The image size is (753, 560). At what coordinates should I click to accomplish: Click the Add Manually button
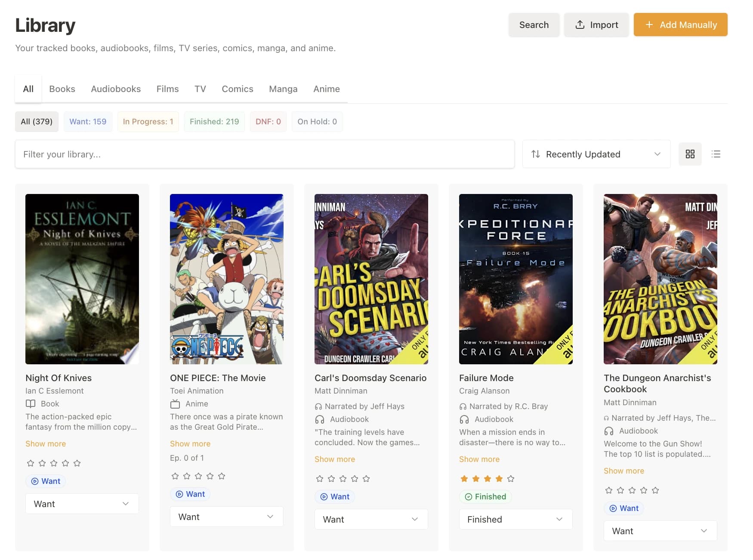coord(680,25)
